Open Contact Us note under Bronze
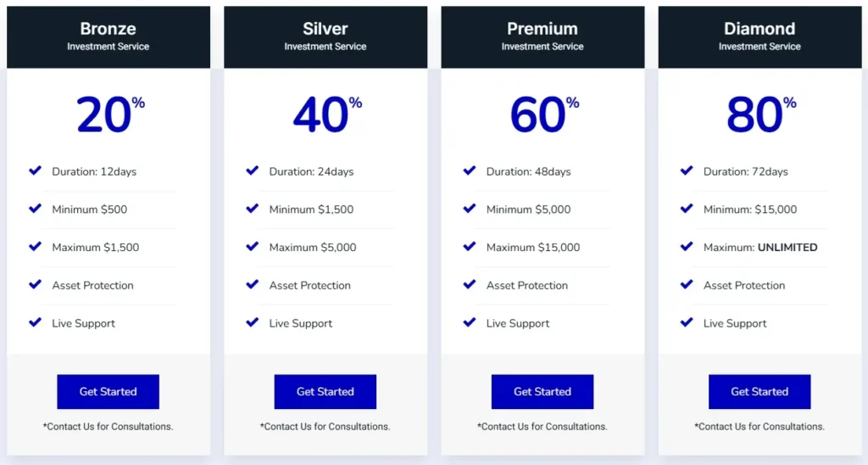 point(108,427)
